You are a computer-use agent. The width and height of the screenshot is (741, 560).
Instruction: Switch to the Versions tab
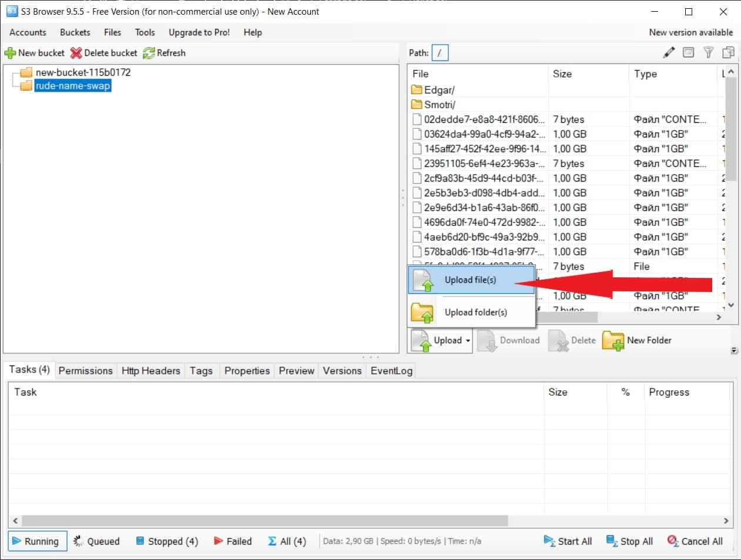342,371
